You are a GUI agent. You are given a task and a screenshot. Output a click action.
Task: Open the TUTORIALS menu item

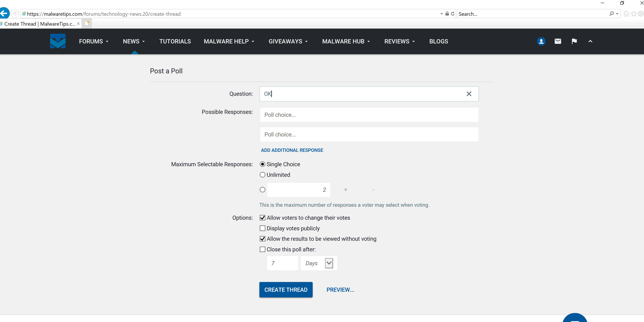tap(175, 41)
